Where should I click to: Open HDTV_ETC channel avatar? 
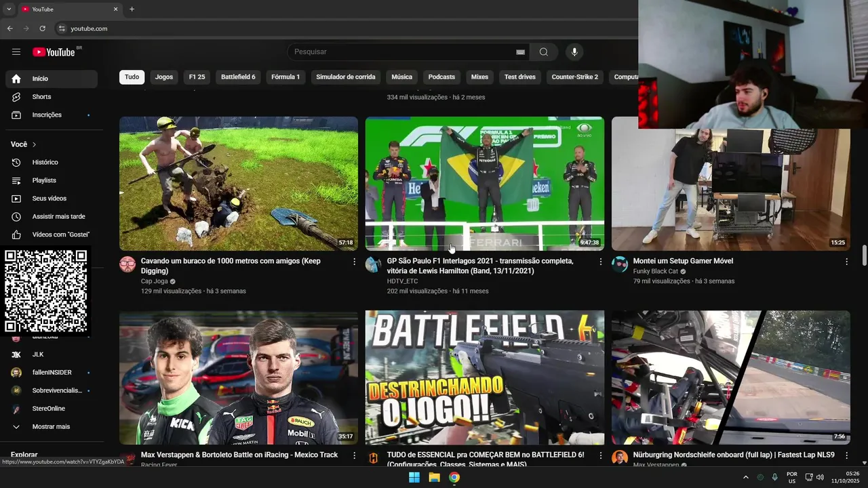[x=374, y=264]
